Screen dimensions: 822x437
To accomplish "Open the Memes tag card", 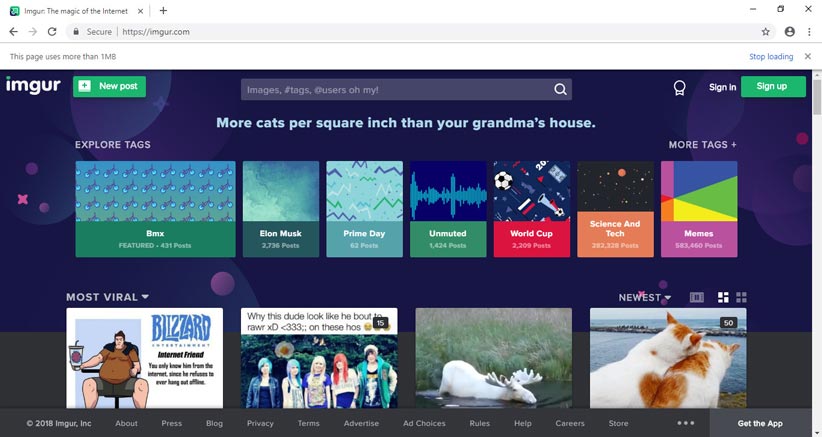I will [x=699, y=209].
